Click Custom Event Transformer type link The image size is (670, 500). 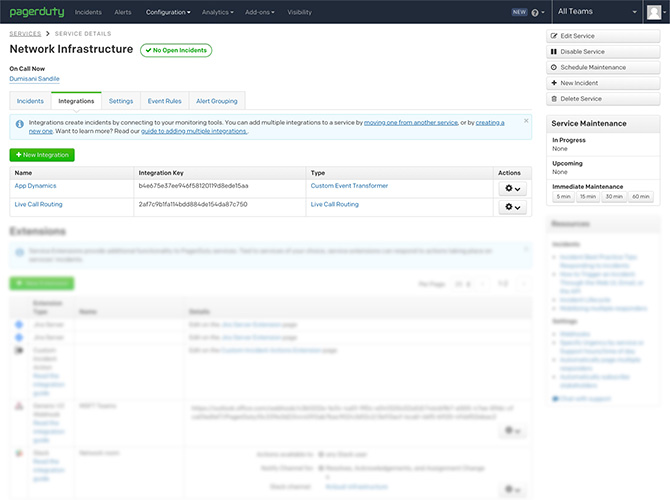(349, 185)
